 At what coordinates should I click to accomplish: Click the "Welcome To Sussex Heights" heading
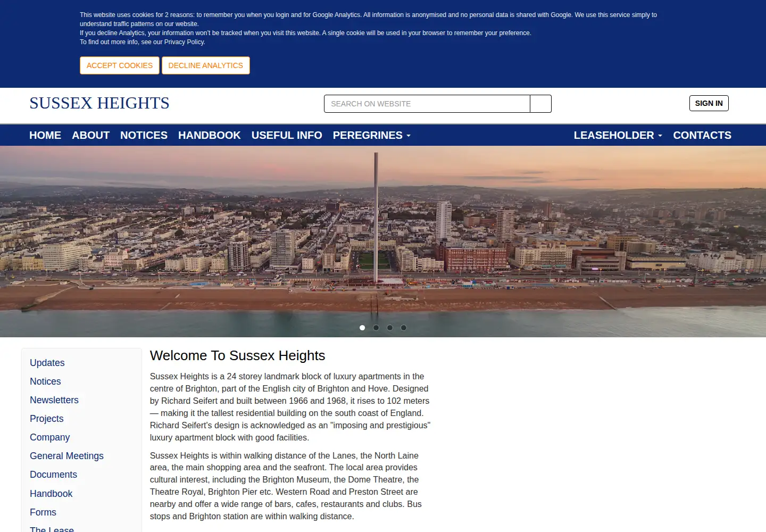point(238,355)
